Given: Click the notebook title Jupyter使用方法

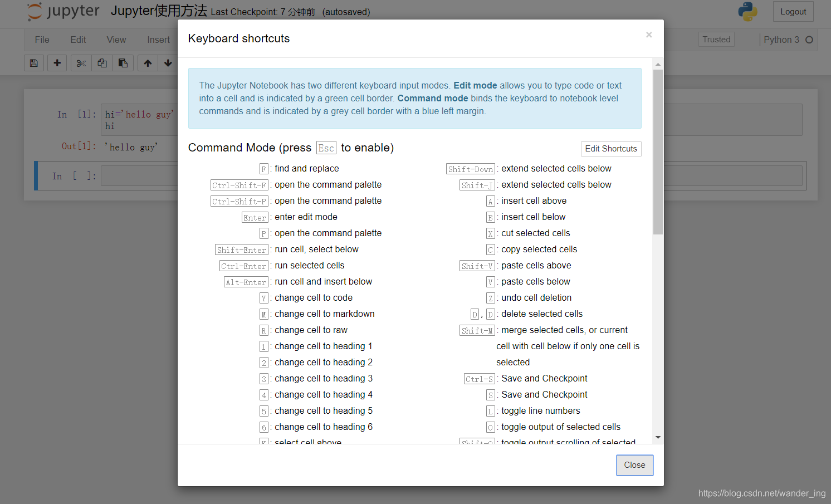Looking at the screenshot, I should pos(159,11).
